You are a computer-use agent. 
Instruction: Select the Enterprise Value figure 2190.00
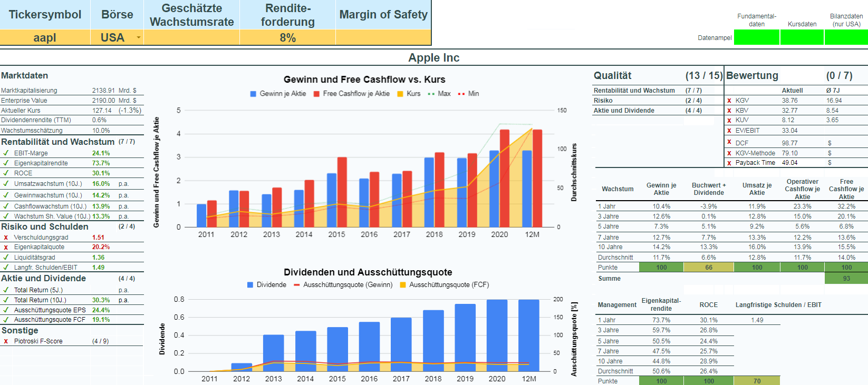pos(103,101)
